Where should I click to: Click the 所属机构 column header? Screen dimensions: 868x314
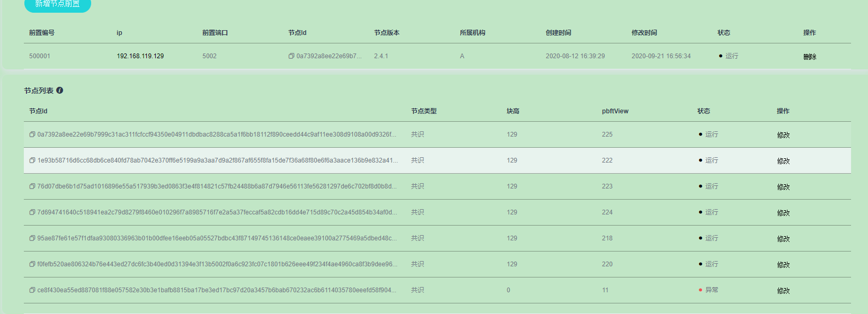473,33
